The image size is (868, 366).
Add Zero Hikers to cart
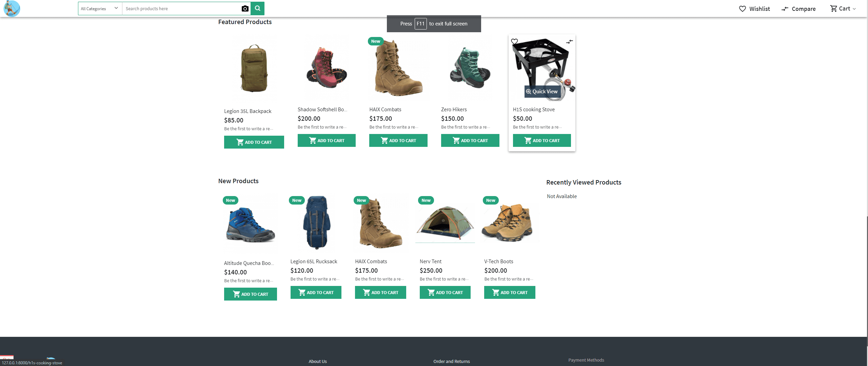(x=470, y=140)
